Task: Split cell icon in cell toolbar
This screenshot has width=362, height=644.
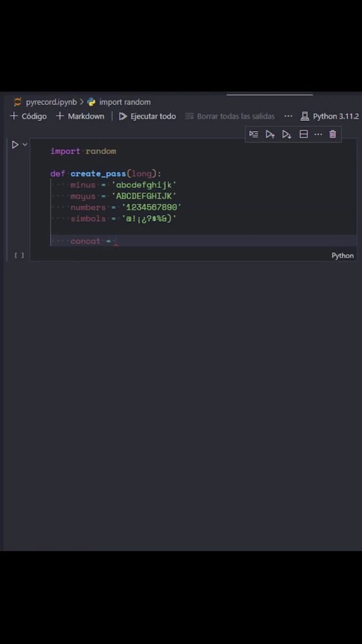Action: click(303, 134)
